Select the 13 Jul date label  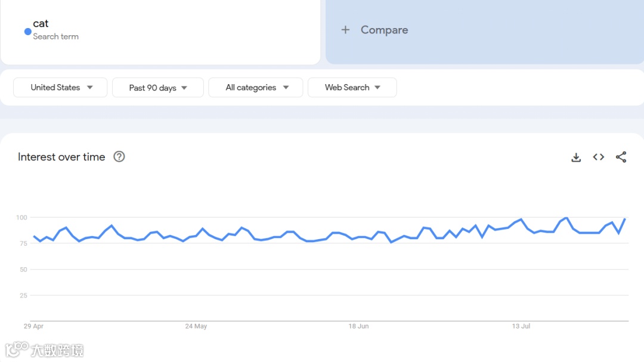pyautogui.click(x=521, y=326)
